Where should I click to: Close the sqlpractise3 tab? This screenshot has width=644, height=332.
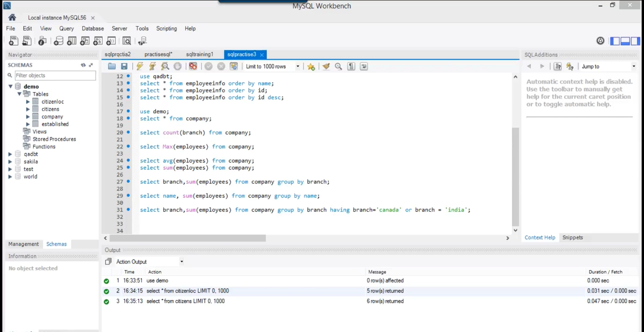[262, 55]
